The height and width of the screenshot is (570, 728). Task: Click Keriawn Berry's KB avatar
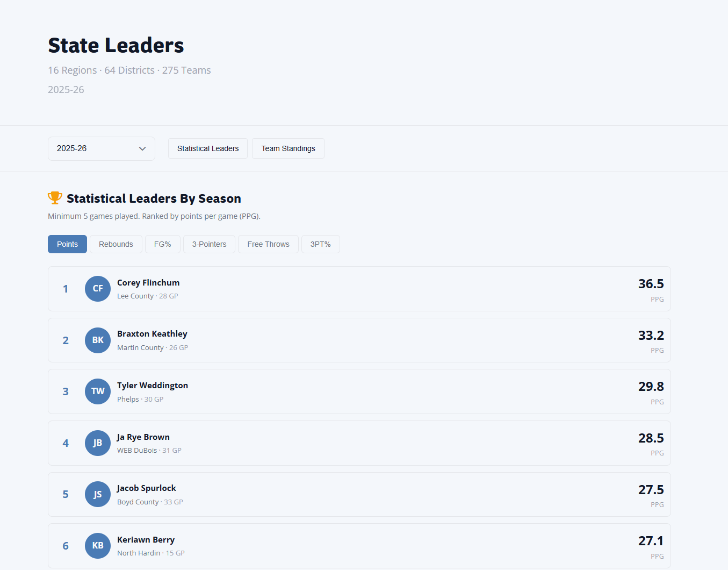tap(98, 546)
